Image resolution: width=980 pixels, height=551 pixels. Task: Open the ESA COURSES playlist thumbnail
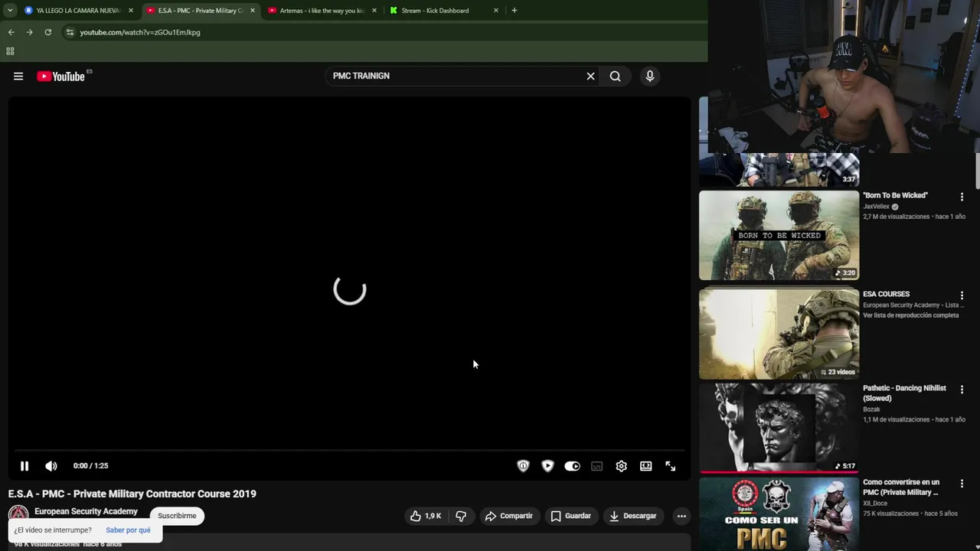click(x=779, y=334)
